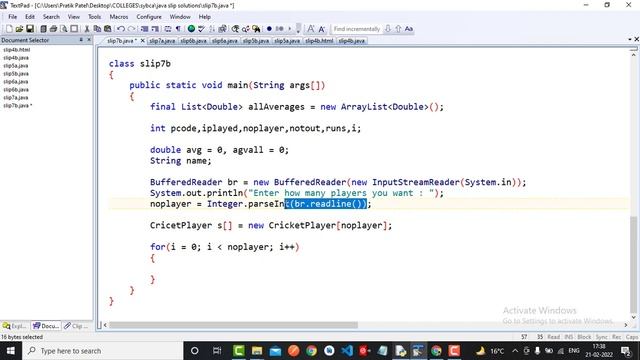Open the Configure menu
Viewport: 640px width, 360px height.
click(x=149, y=17)
